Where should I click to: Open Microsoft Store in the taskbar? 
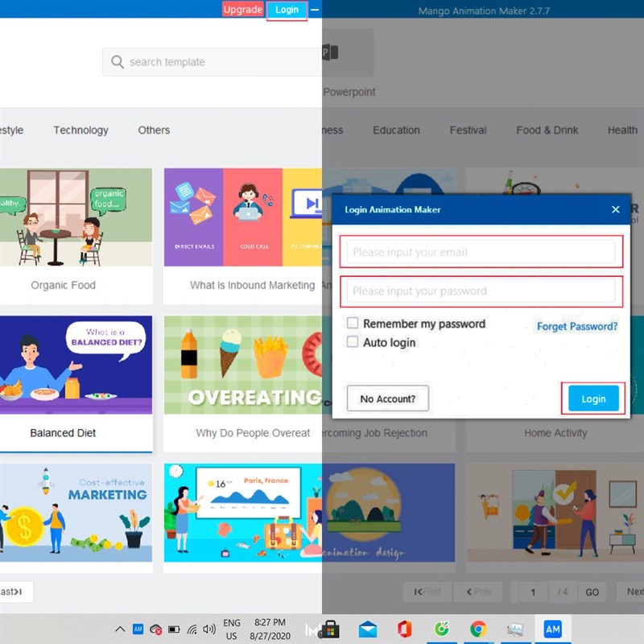click(331, 630)
